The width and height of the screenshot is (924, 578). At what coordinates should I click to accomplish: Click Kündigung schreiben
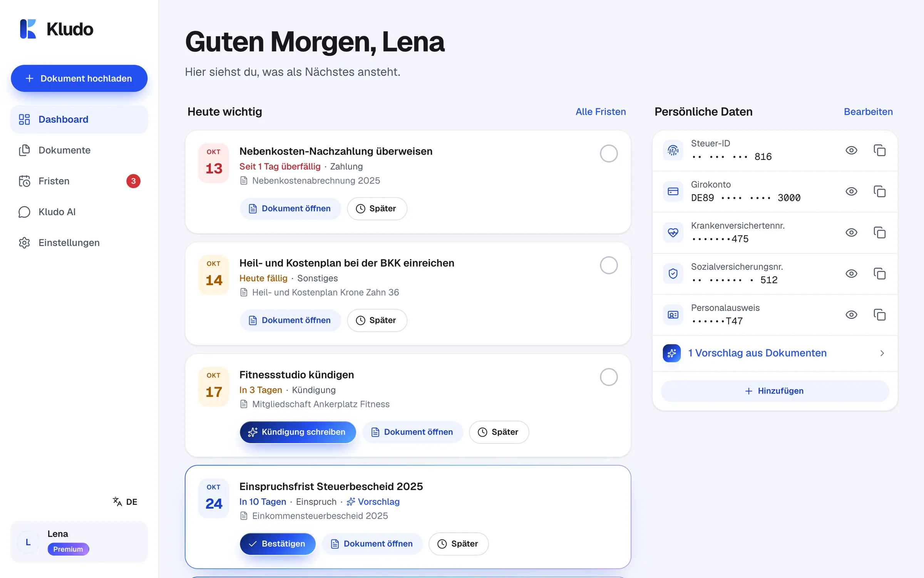(x=298, y=432)
